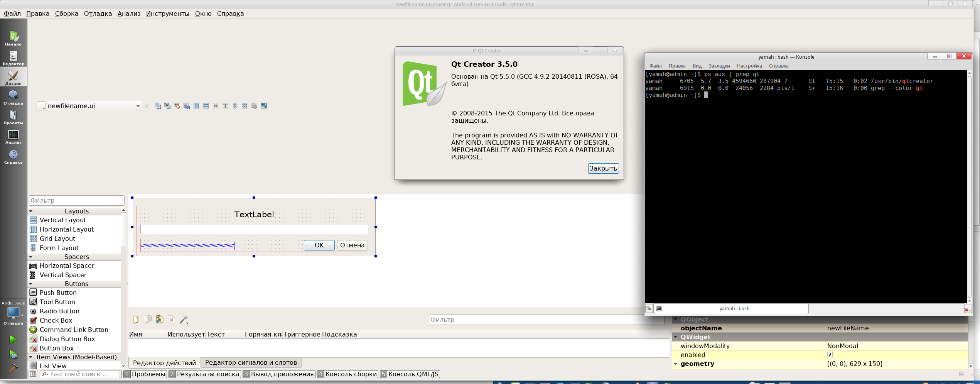Build the project with hammer icon
The height and width of the screenshot is (384, 980).
click(x=13, y=368)
